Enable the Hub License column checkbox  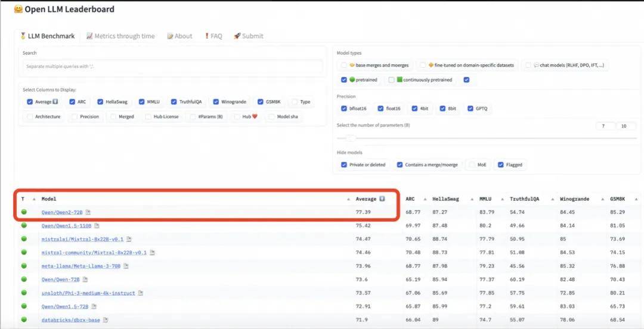coord(148,117)
